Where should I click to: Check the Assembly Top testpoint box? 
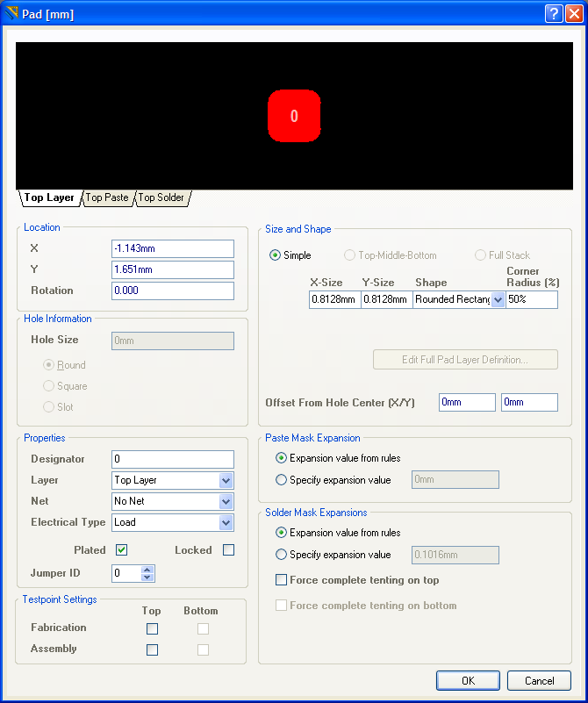pos(153,649)
